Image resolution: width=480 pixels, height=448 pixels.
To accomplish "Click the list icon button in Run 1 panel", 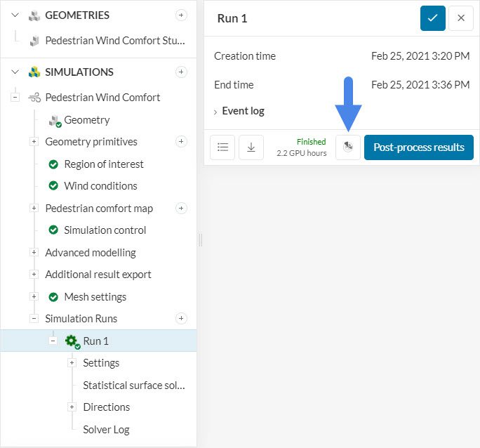I will [222, 147].
